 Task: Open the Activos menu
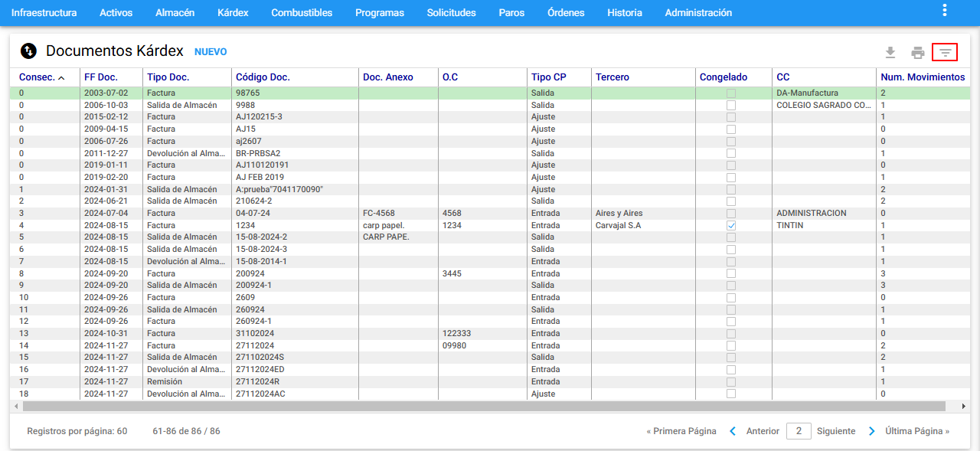(x=116, y=13)
